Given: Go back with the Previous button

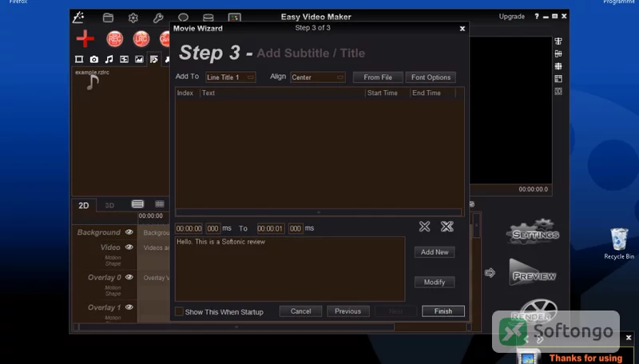Looking at the screenshot, I should (348, 311).
